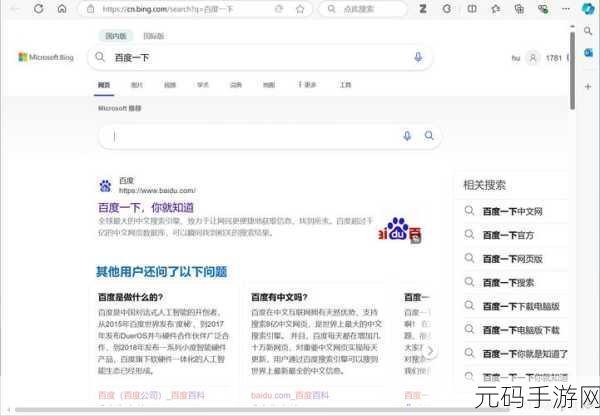Click the sidebar plus icon to add app
The image size is (600, 416).
click(x=588, y=86)
